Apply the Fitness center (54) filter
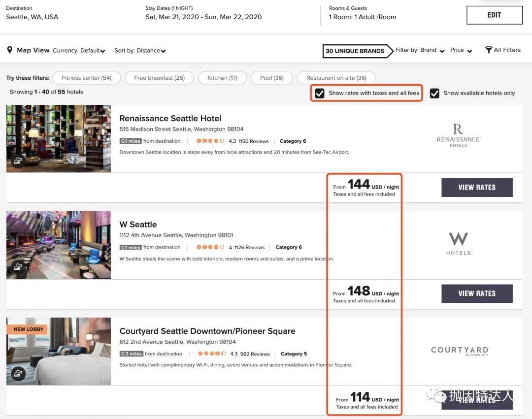This screenshot has height=419, width=532. coord(87,78)
